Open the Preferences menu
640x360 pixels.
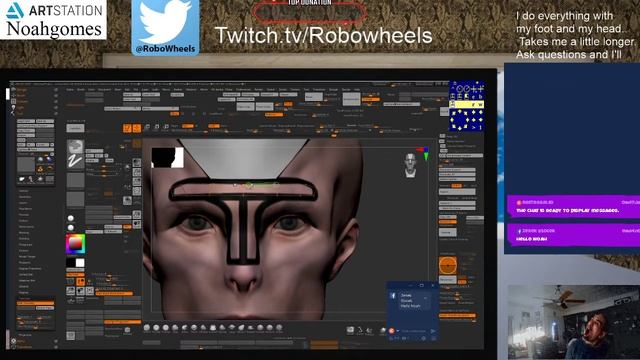click(x=243, y=89)
